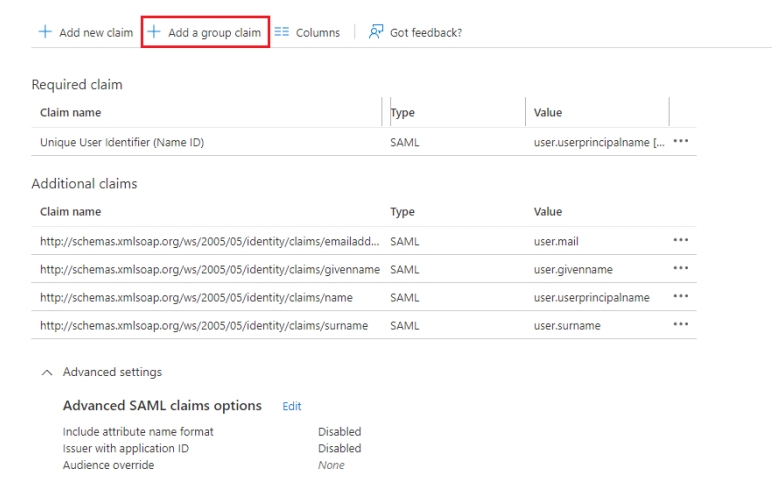Open Unique User Identifier (Name ID) claim
Viewport: 776px width, 488px height.
click(121, 142)
